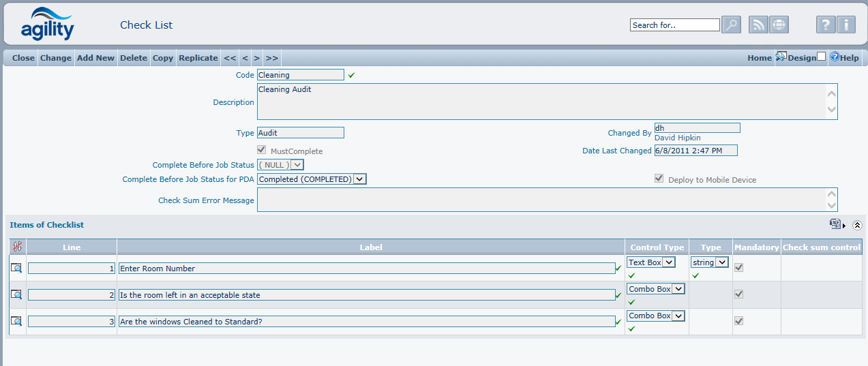Open the RSS feed icon
Image resolution: width=868 pixels, height=366 pixels.
758,25
